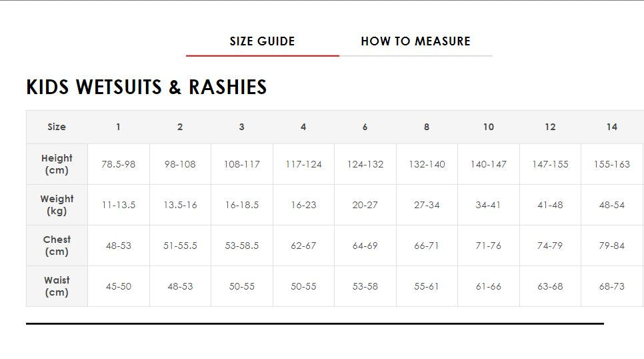
Task: Click the 74-79 chest cell
Action: pos(550,246)
